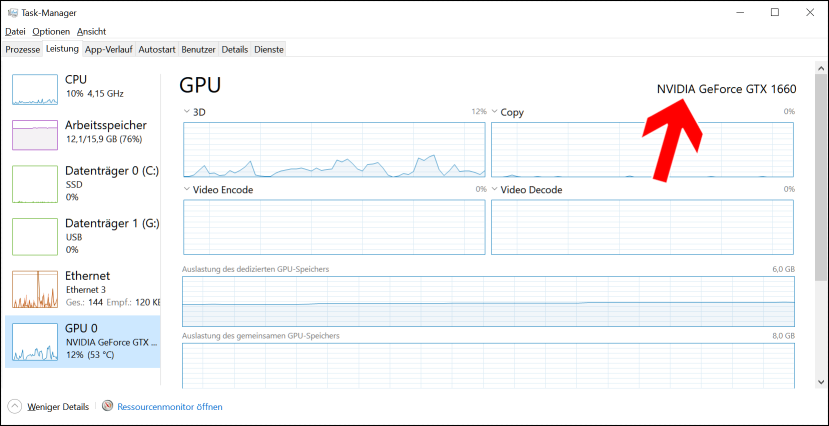
Task: Click the Task-Manager app icon in title bar
Action: click(12, 12)
